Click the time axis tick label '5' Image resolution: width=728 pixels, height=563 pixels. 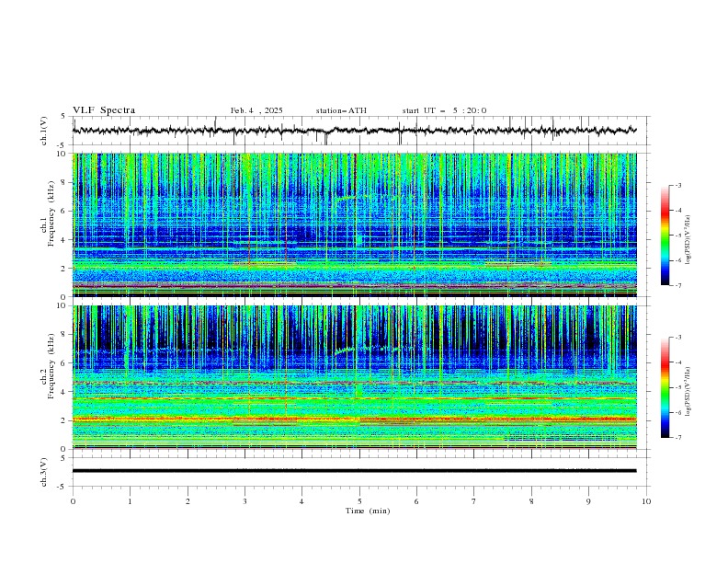click(359, 501)
